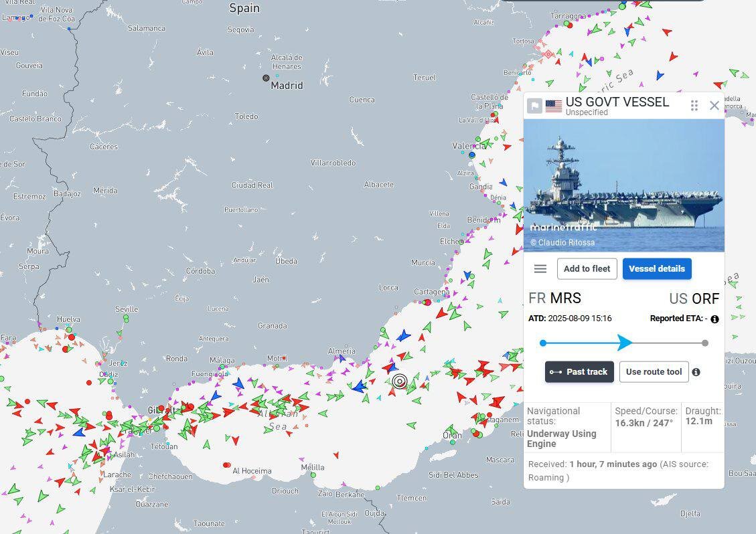Open Vessel details

click(x=657, y=269)
